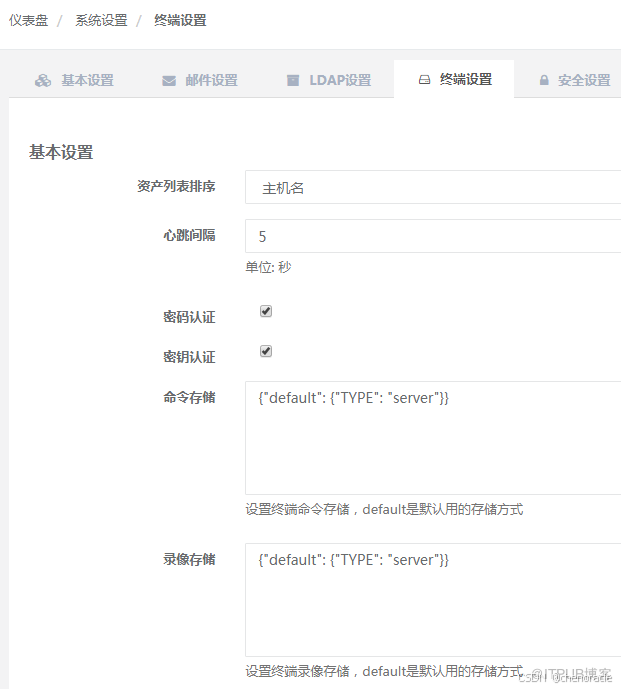Switch to the 基本设置 tab

point(74,80)
